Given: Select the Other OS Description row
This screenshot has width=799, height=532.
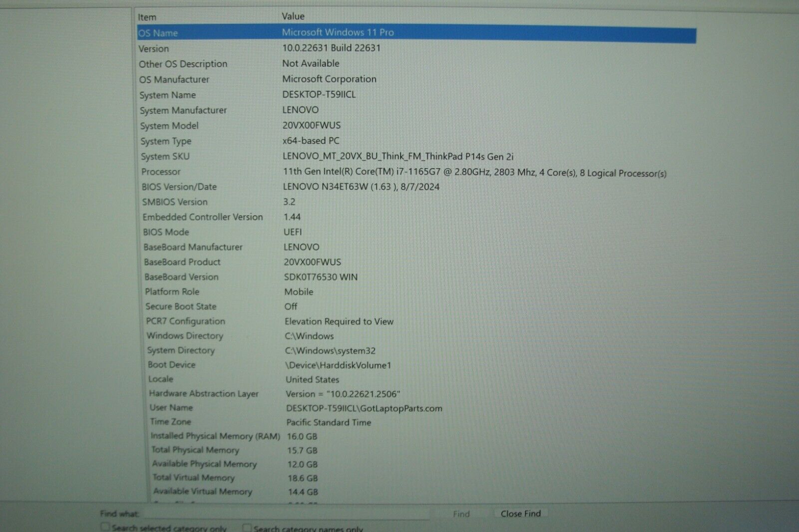Looking at the screenshot, I should (x=416, y=64).
